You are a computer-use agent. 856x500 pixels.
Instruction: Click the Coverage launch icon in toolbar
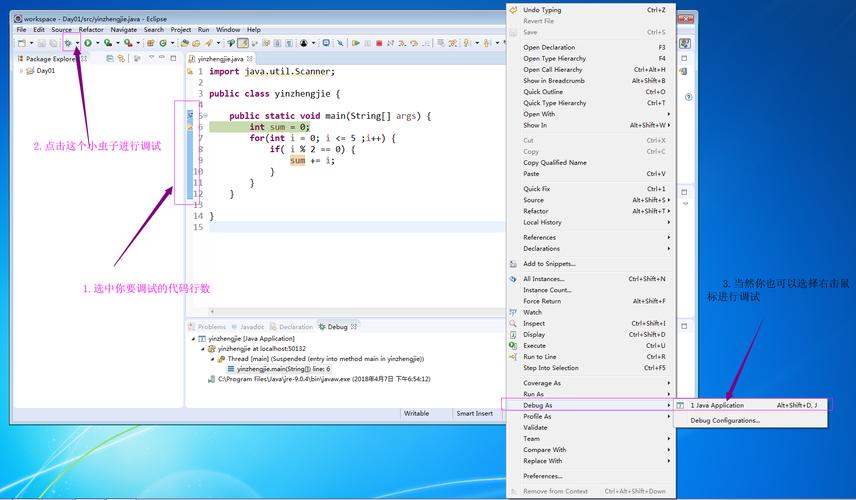click(108, 43)
